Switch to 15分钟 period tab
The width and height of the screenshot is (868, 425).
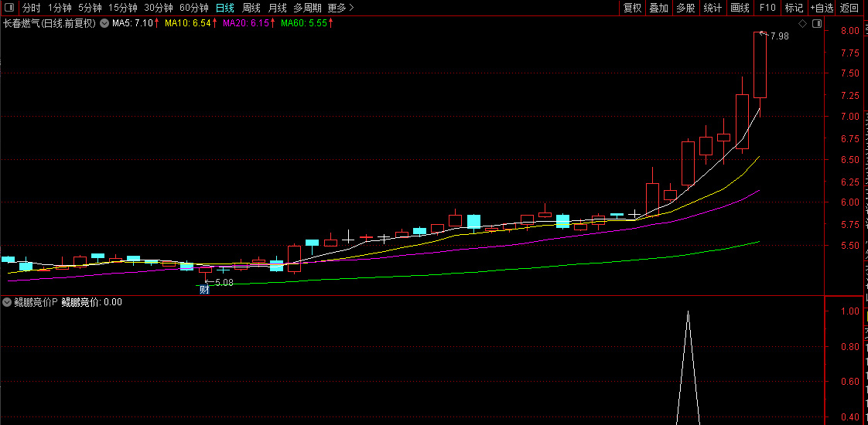click(x=123, y=8)
